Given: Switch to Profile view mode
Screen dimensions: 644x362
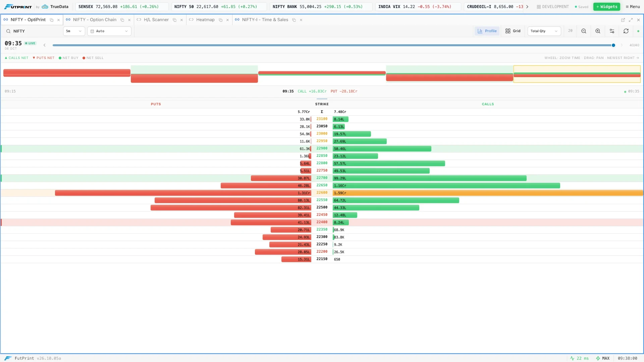Looking at the screenshot, I should click(487, 31).
